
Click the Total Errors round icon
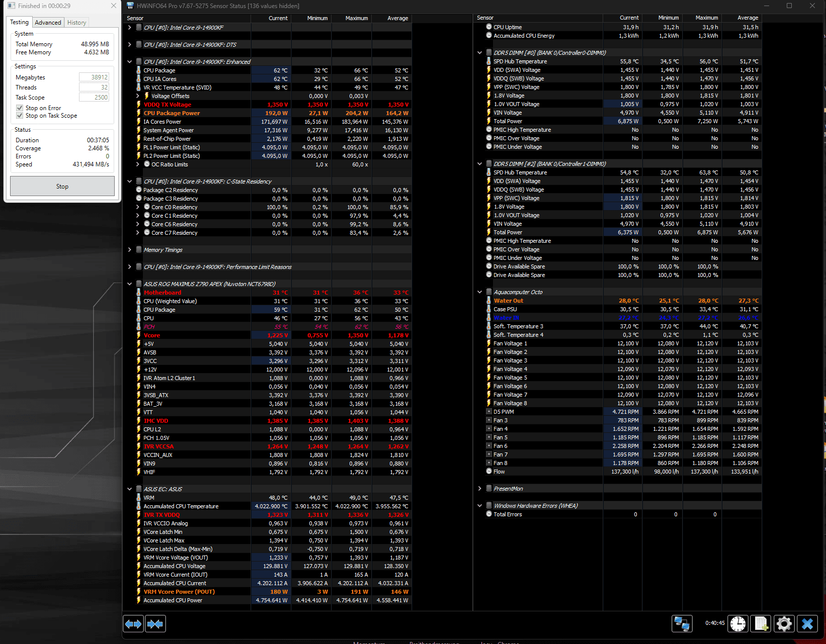(x=488, y=514)
